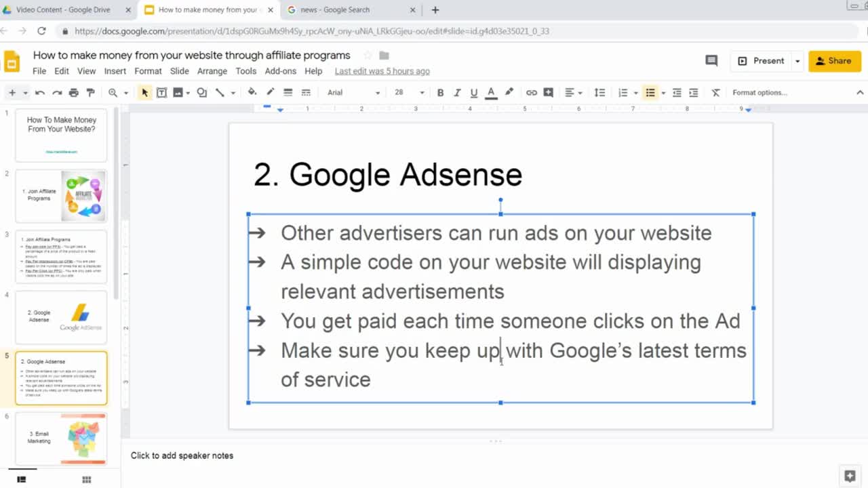Open Format options panel
This screenshot has width=868, height=488.
point(759,93)
